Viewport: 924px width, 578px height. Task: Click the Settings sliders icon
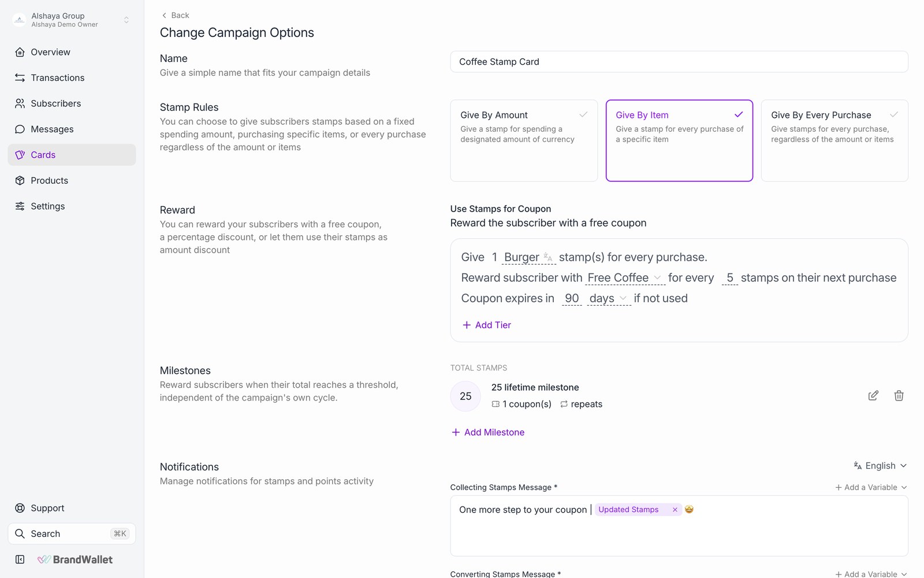[20, 206]
